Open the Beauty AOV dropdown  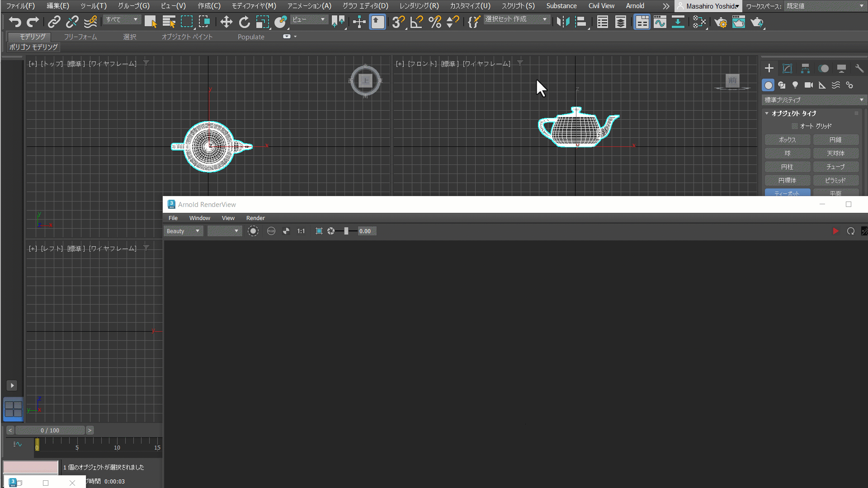click(x=183, y=231)
